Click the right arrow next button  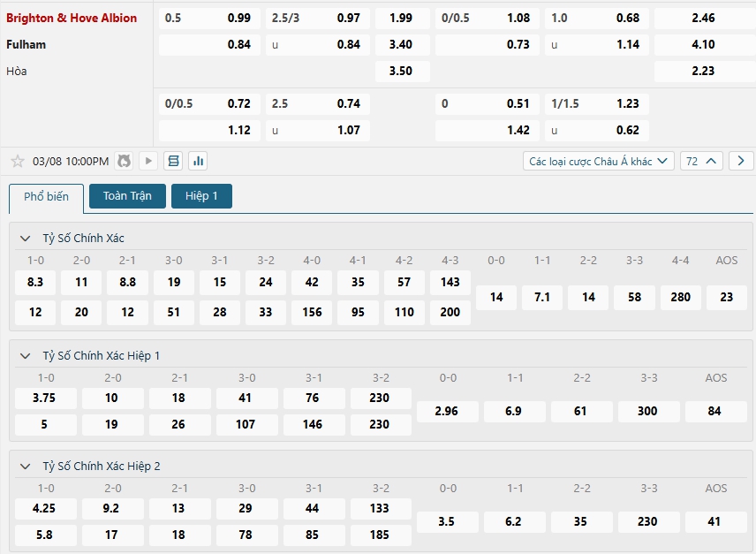(x=741, y=161)
